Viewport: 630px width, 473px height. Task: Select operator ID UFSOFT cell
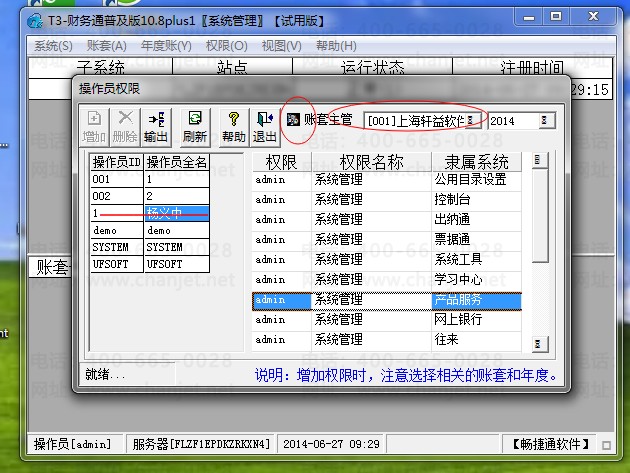(x=117, y=264)
